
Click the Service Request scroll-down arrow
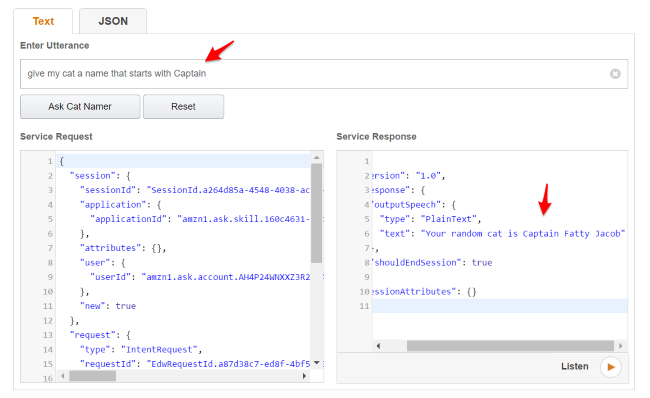pos(317,363)
